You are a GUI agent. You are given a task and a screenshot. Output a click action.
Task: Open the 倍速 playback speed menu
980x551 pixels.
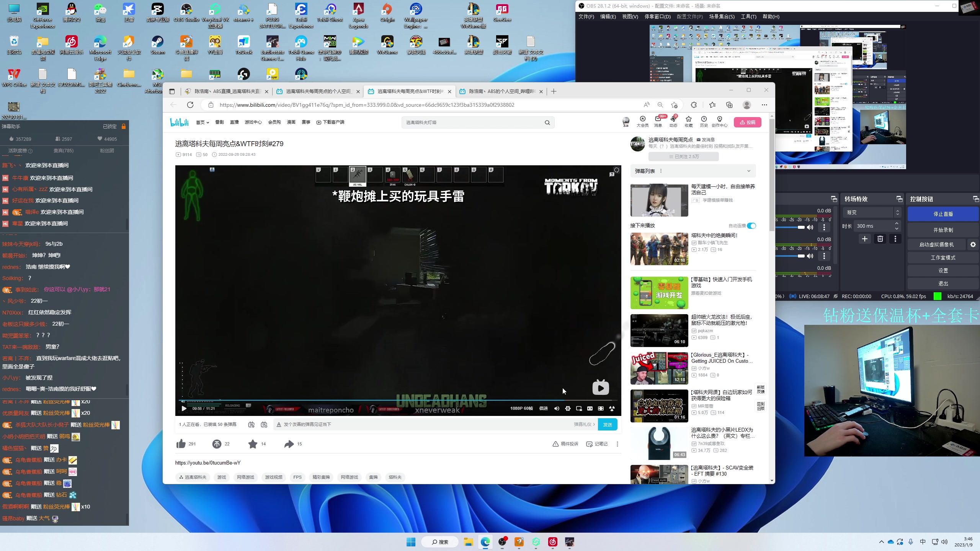click(x=543, y=409)
